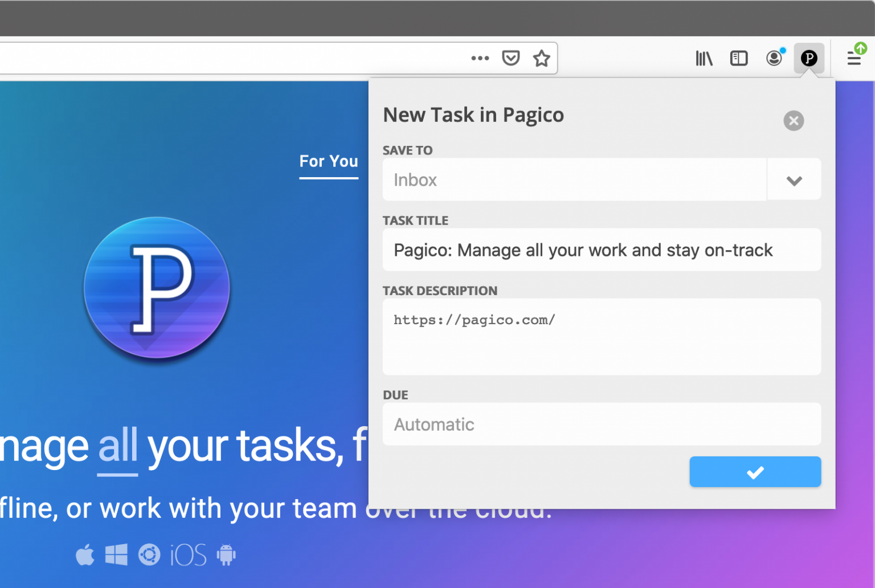This screenshot has width=875, height=588.
Task: Click the Task Description text area
Action: click(602, 337)
